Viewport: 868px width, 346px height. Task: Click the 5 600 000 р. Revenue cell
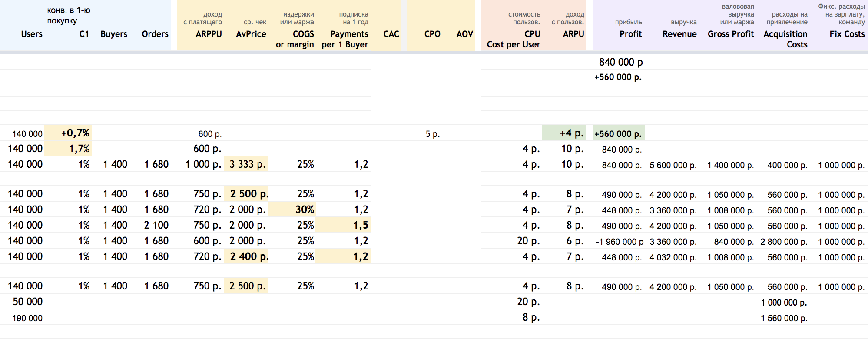673,165
